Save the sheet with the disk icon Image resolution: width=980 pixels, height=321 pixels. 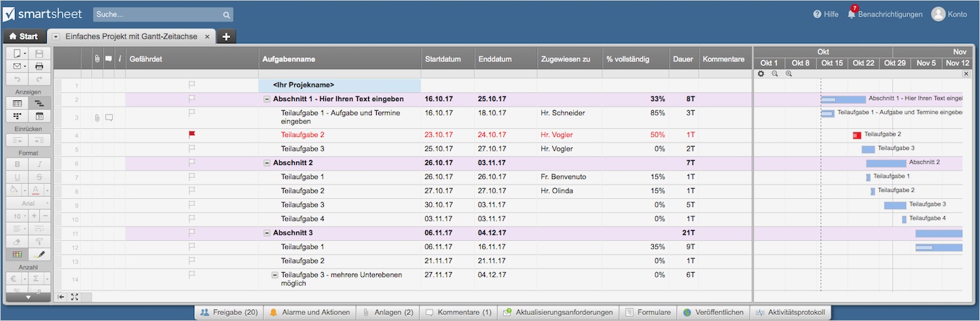pyautogui.click(x=39, y=53)
